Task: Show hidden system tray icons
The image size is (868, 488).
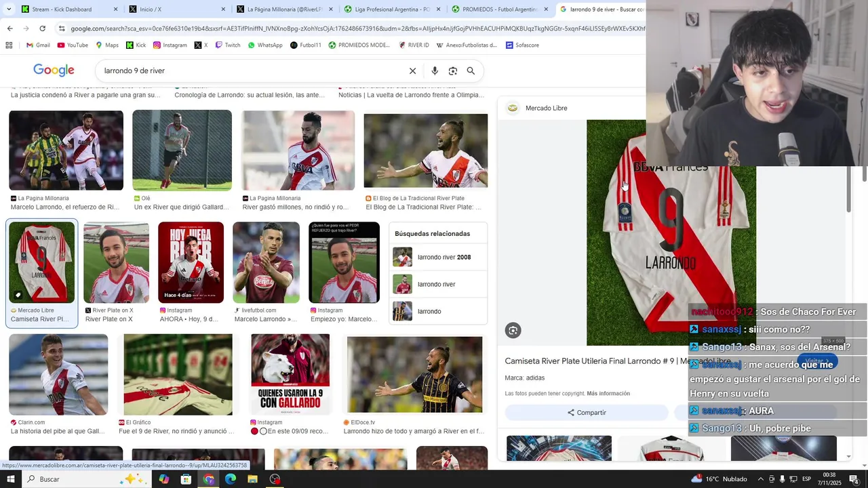Action: click(760, 479)
